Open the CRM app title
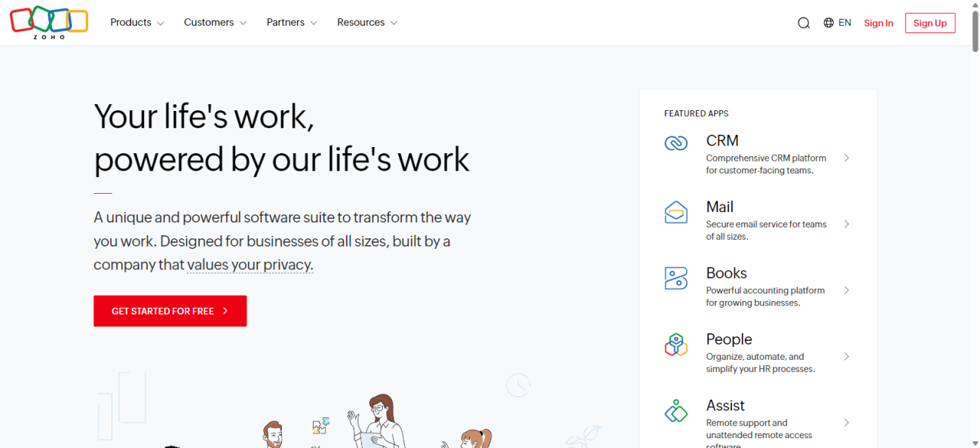 [x=722, y=140]
